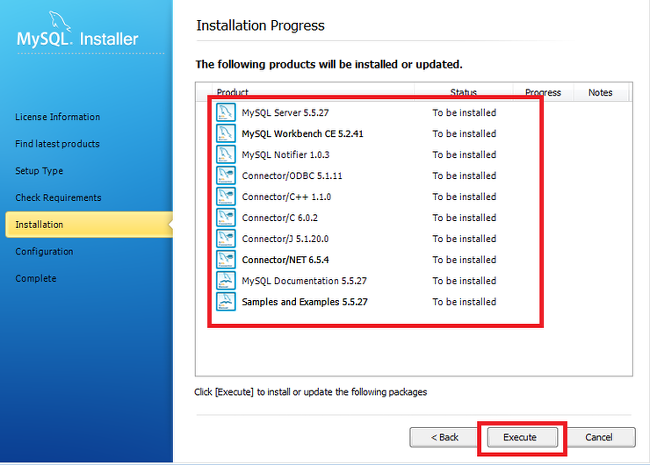Open the Configuration step
Screen dimensions: 650x465
[44, 252]
